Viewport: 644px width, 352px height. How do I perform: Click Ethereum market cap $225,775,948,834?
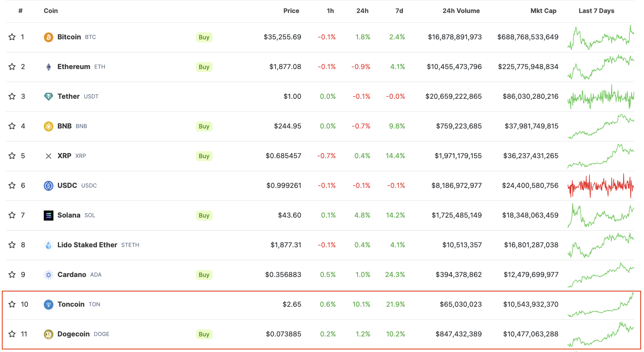(x=528, y=66)
